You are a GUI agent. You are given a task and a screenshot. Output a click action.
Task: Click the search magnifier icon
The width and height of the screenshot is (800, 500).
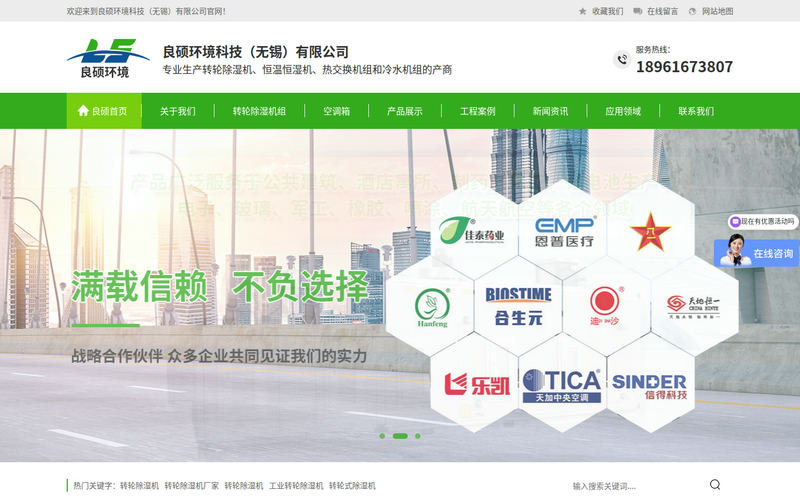[x=715, y=485]
